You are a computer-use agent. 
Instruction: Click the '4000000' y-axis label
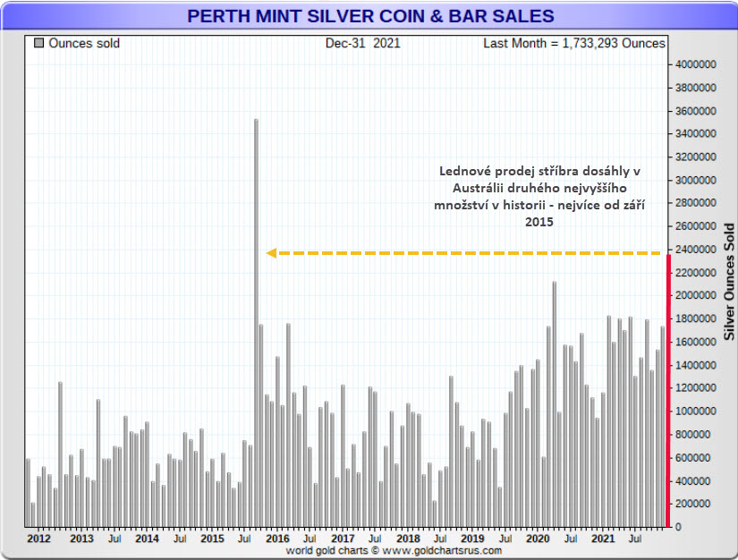(x=696, y=64)
